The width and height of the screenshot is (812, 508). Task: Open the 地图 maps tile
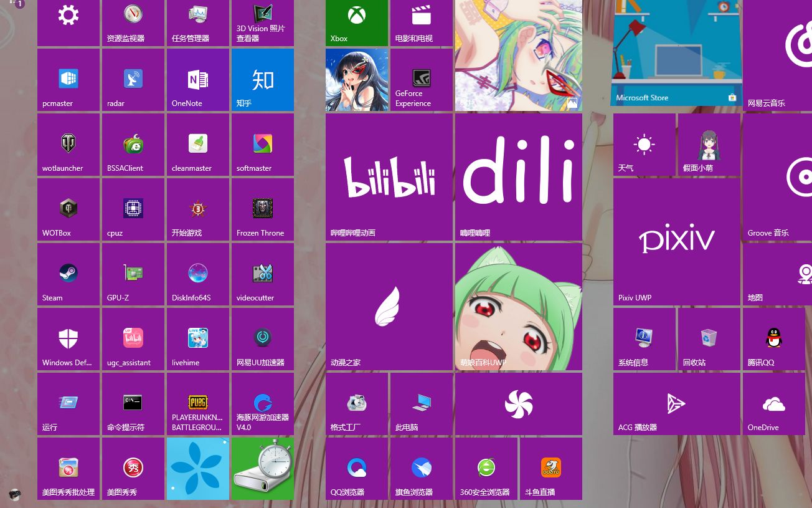pos(777,274)
